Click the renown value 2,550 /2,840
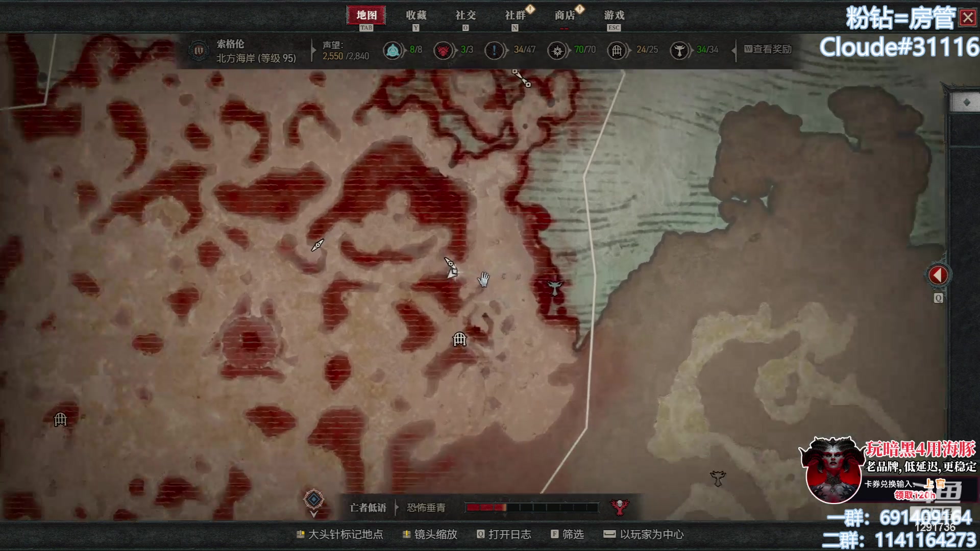The width and height of the screenshot is (980, 551). click(346, 56)
